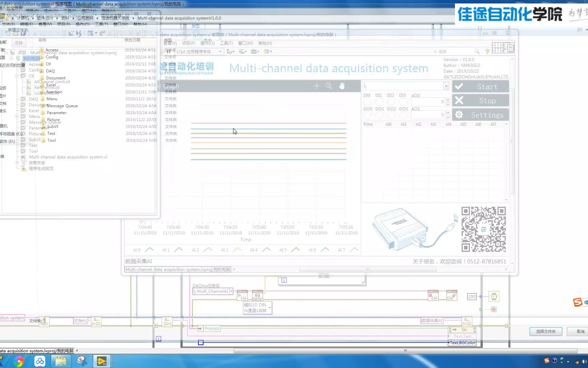Open the 工具(T) menu of the front panel

226,43
